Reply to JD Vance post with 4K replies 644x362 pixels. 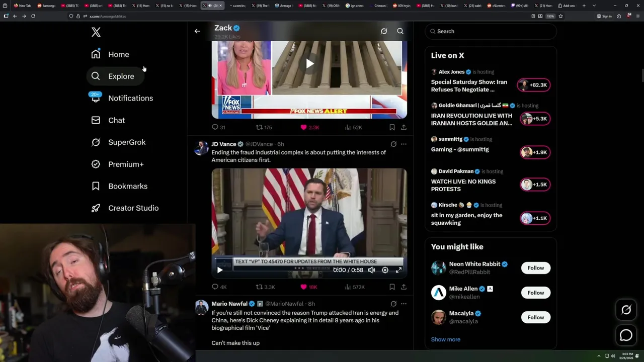click(219, 287)
